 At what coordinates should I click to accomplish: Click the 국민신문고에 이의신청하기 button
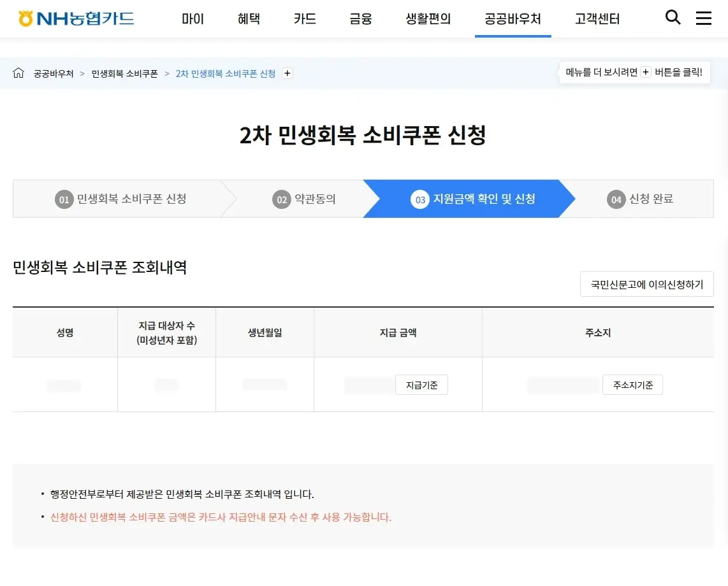(646, 284)
